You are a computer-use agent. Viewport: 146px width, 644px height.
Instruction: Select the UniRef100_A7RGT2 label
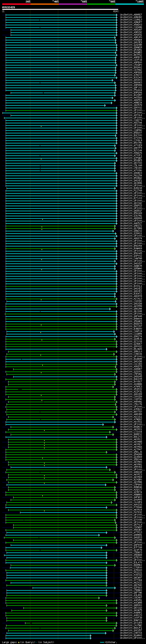tap(131, 75)
